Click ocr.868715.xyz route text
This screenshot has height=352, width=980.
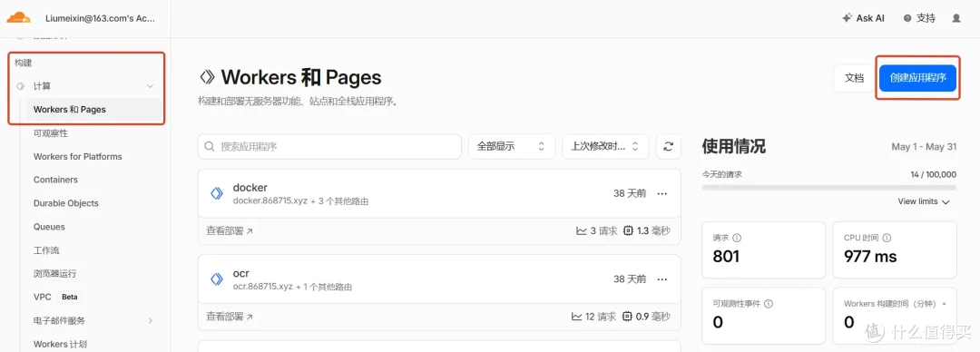tap(262, 287)
